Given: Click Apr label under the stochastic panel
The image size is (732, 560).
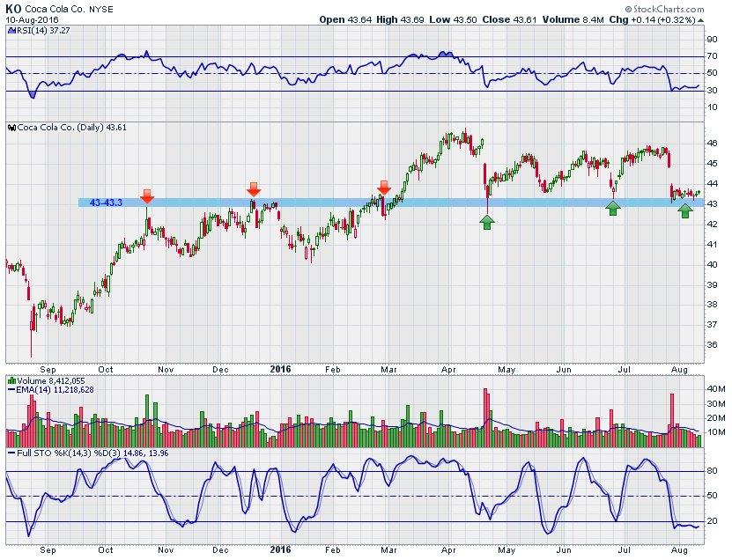Looking at the screenshot, I should 448,549.
